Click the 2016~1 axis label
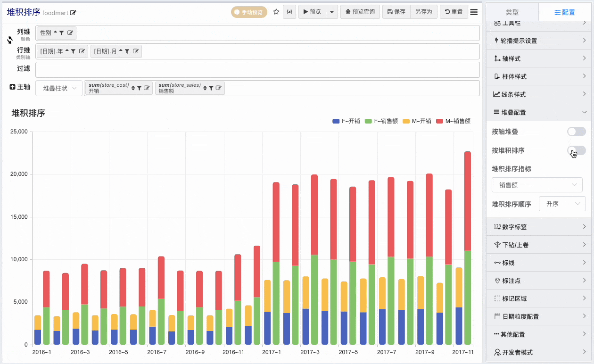 (x=42, y=352)
